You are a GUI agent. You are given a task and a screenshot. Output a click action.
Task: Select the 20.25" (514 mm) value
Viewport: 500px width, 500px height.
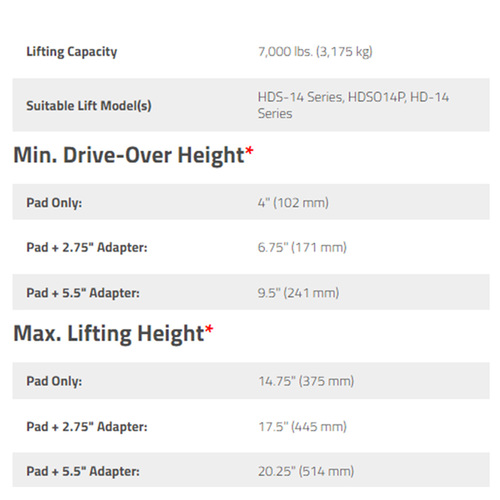coord(306,471)
